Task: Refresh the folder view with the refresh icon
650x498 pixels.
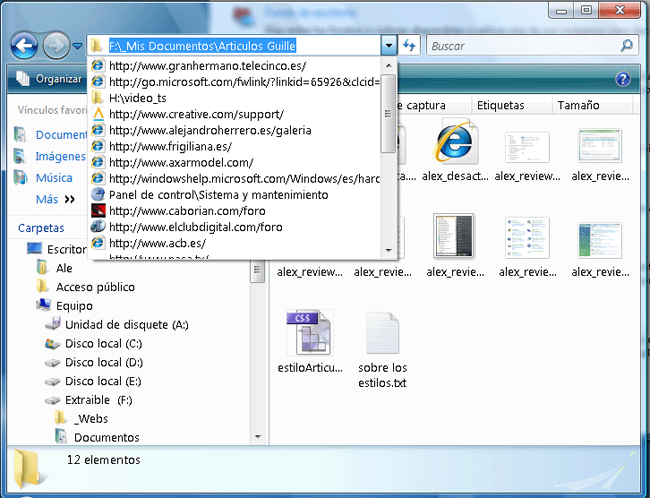Action: (409, 45)
